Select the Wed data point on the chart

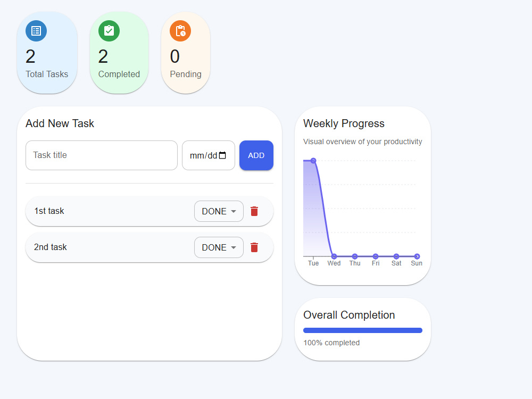tap(334, 256)
